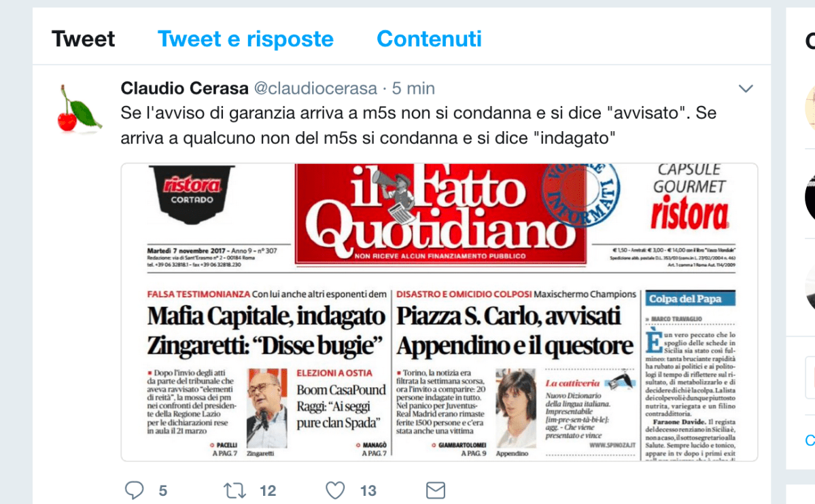Image resolution: width=815 pixels, height=504 pixels.
Task: View the 5 replies count
Action: coord(162,491)
